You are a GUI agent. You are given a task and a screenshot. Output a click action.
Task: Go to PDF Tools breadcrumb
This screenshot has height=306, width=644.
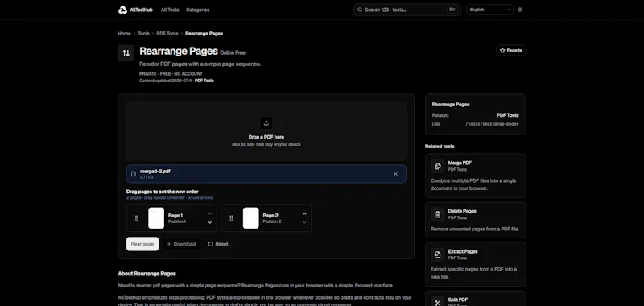[x=167, y=34]
